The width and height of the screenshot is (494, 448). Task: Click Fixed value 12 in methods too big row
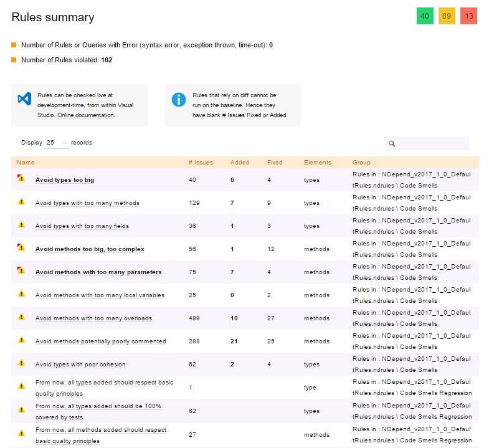pyautogui.click(x=271, y=249)
